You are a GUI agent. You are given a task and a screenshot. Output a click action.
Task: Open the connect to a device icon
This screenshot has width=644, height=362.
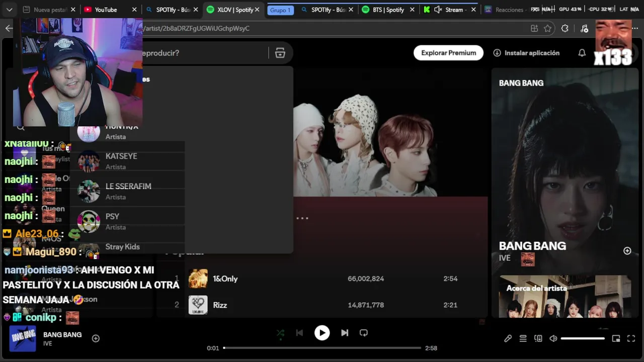tap(538, 338)
